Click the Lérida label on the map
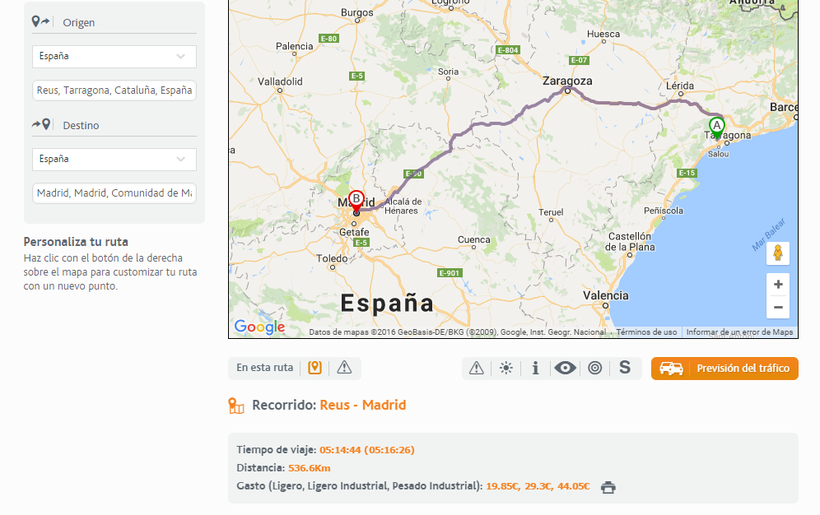The image size is (820, 515). [680, 85]
